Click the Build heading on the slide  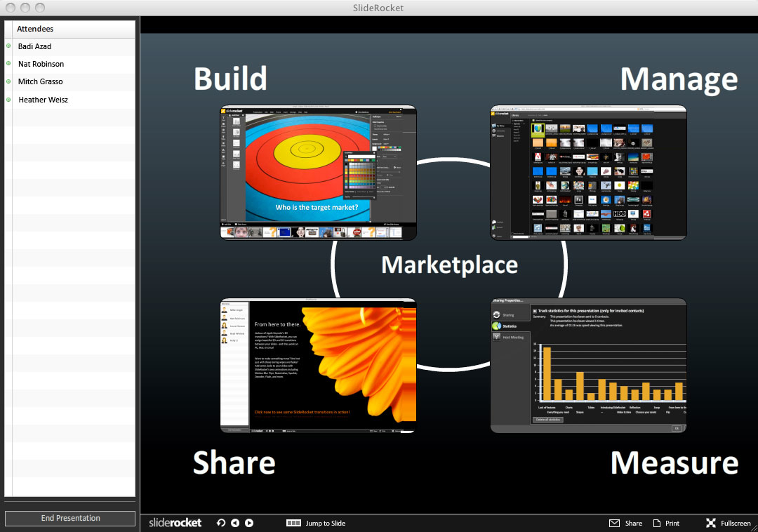tap(231, 79)
